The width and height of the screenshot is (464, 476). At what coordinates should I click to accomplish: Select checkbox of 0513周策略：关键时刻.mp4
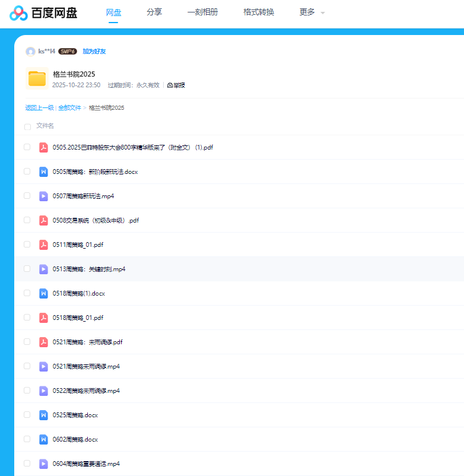[x=27, y=268]
